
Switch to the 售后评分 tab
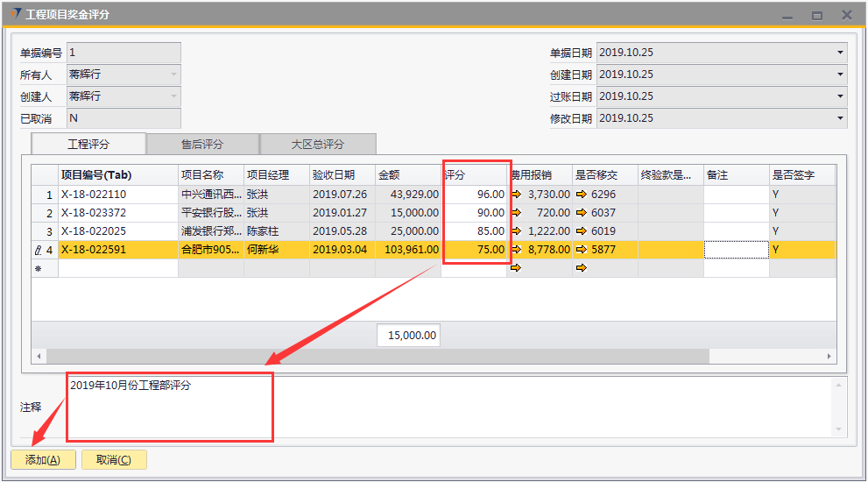tap(202, 144)
